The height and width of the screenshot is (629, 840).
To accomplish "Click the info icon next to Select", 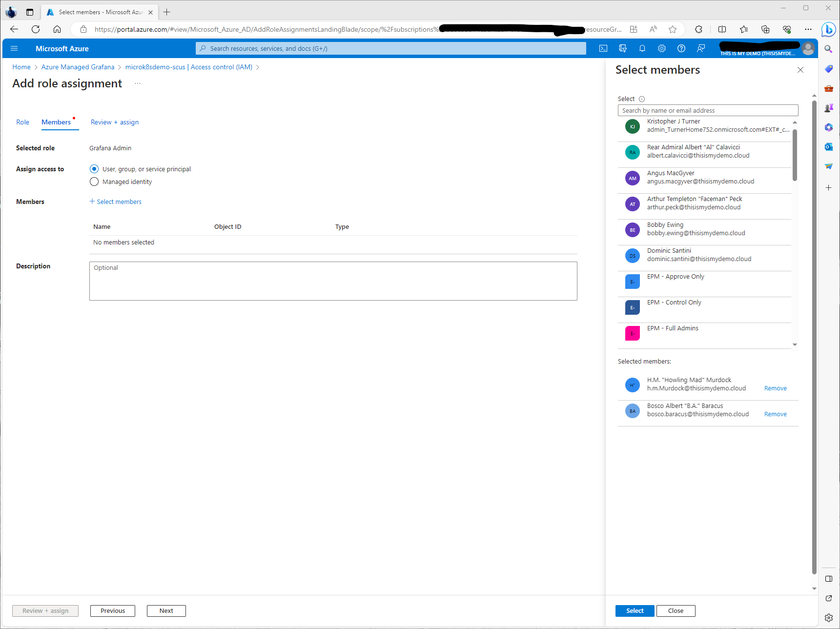I will click(x=642, y=99).
